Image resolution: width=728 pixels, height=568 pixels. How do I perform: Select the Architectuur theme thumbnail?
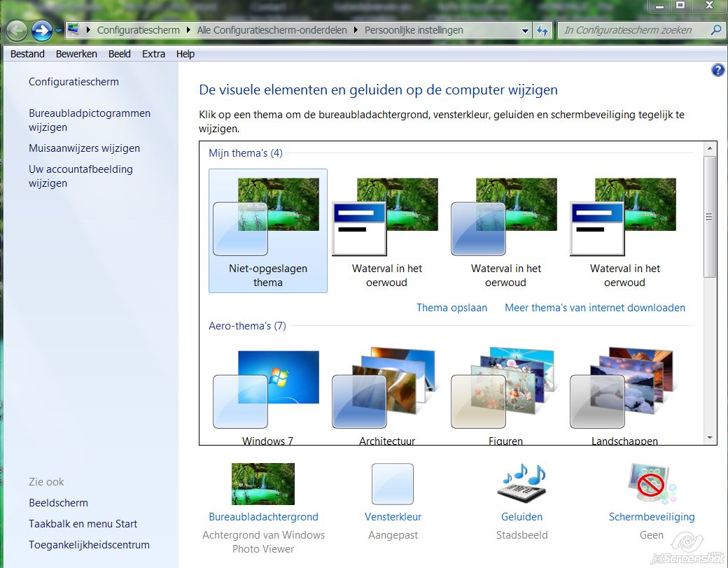tap(386, 395)
